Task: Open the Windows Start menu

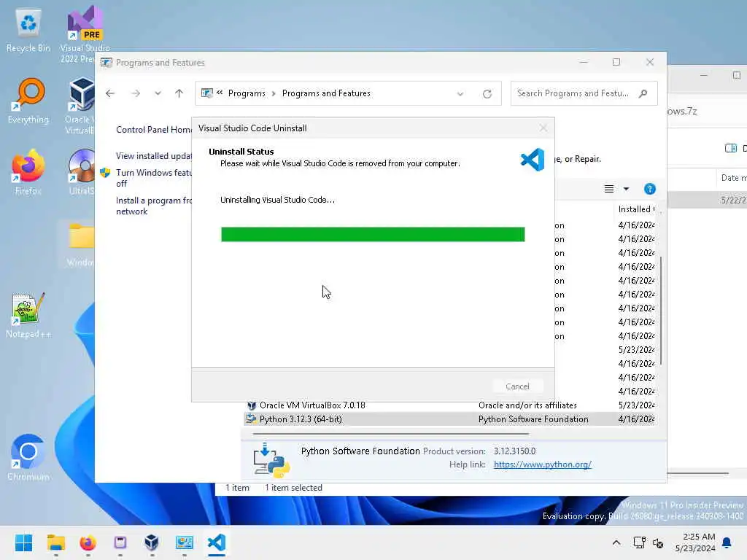Action: tap(23, 542)
